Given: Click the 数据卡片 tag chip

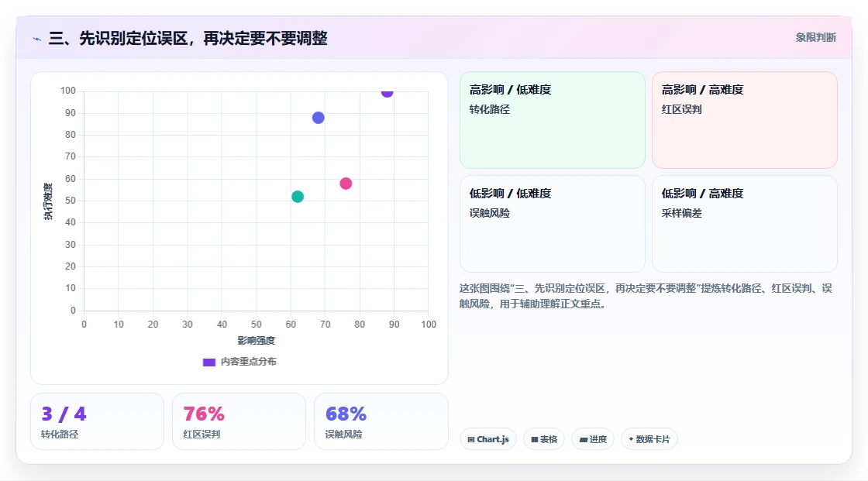Looking at the screenshot, I should (x=649, y=439).
